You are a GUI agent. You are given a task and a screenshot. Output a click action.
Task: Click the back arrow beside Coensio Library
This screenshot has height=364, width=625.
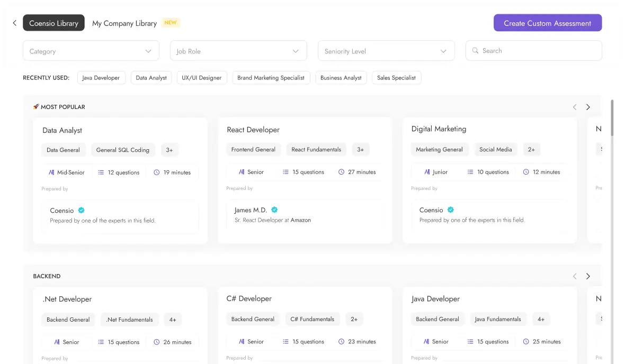tap(15, 23)
